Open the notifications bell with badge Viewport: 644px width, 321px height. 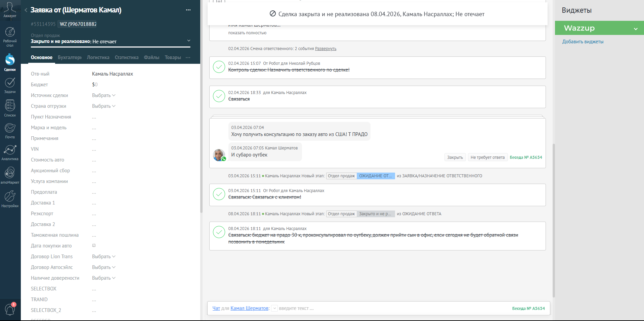point(10,309)
